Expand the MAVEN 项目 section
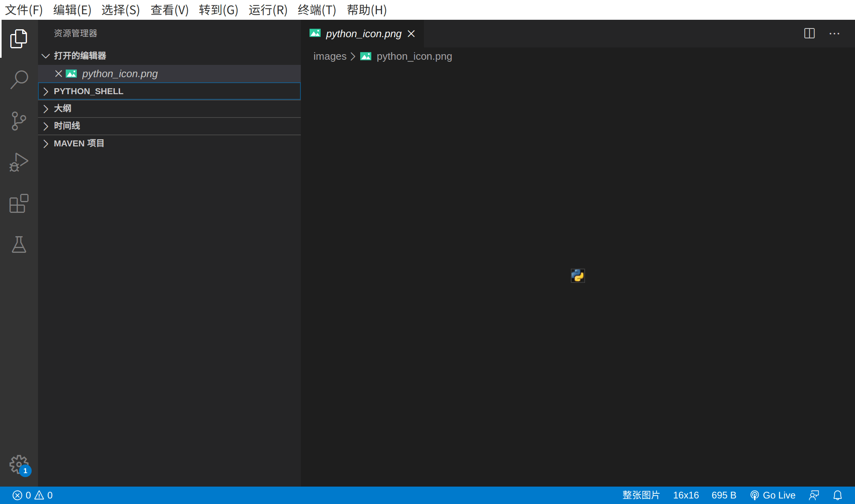 (x=169, y=143)
